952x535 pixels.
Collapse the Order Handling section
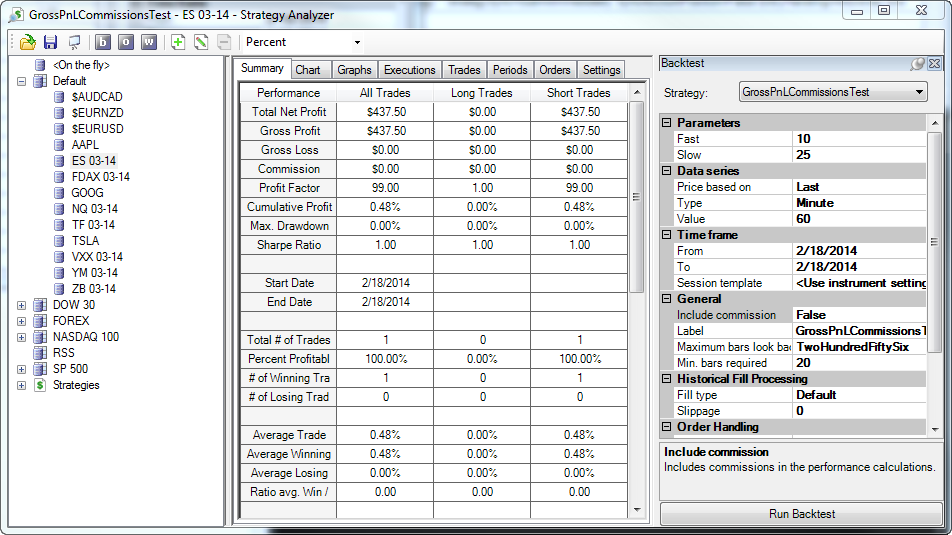point(666,427)
